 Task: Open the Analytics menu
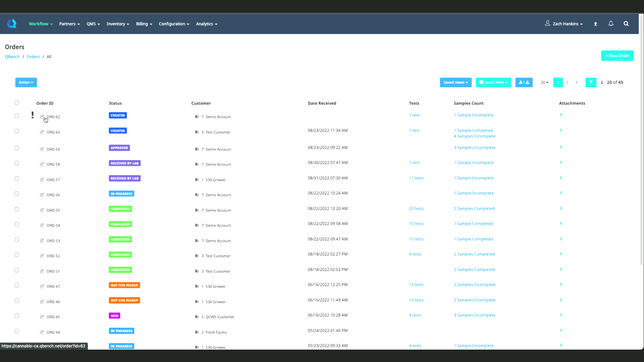[x=206, y=24]
